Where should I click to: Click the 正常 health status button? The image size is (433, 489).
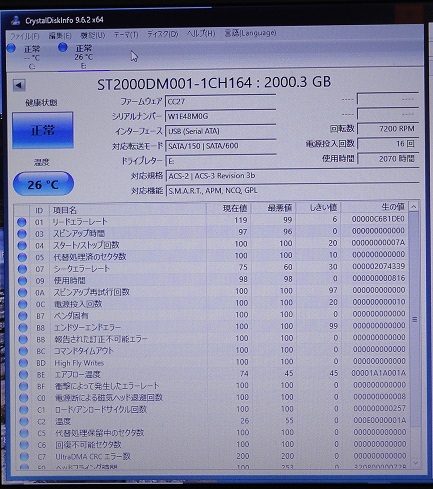(x=43, y=130)
